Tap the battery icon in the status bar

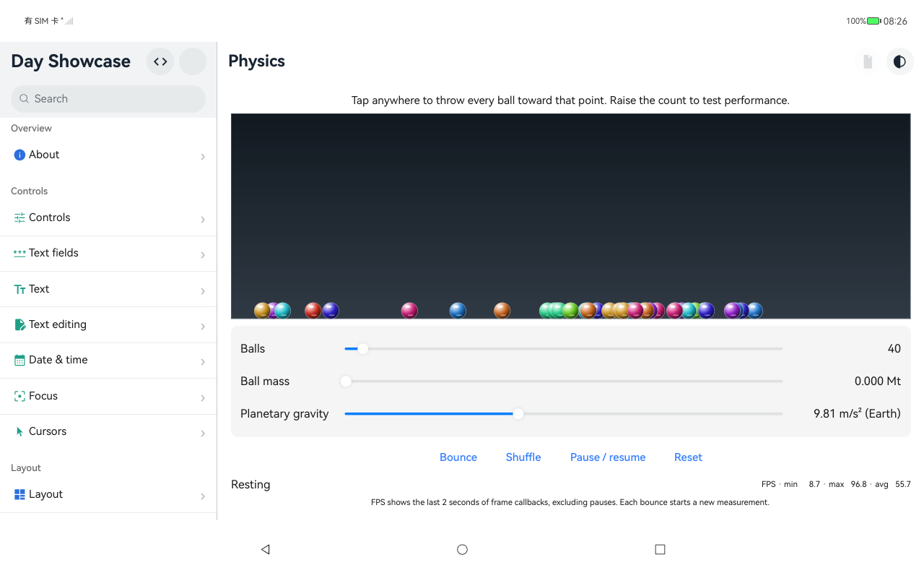(874, 21)
